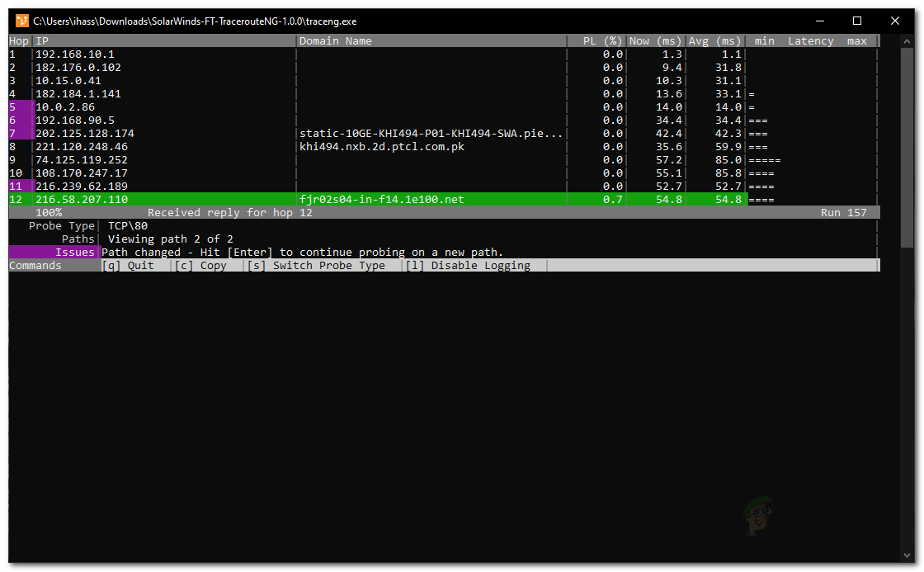Minimize the traceng.exe console window
Image resolution: width=924 pixels, height=572 pixels.
click(x=820, y=21)
